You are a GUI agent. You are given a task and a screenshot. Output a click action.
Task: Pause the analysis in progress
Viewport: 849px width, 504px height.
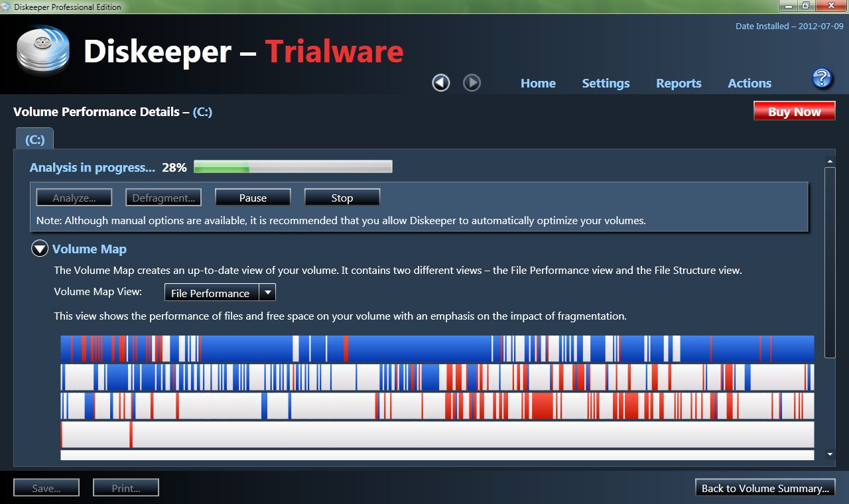click(x=253, y=198)
